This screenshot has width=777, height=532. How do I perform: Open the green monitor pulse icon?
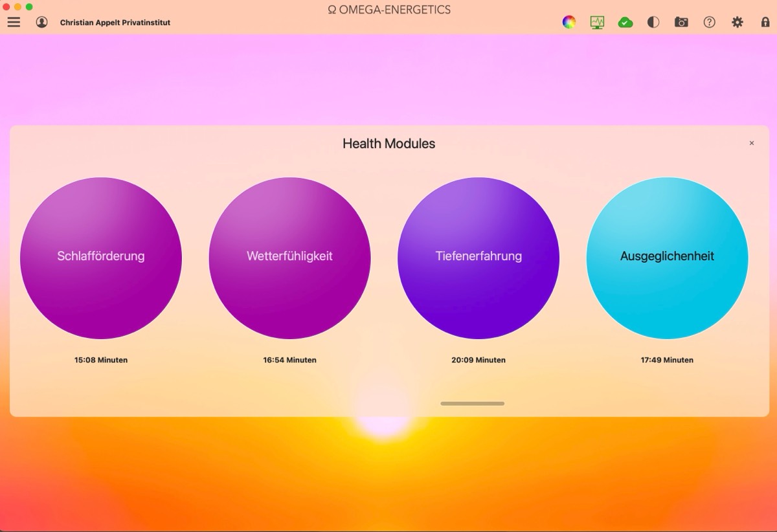[x=597, y=22]
